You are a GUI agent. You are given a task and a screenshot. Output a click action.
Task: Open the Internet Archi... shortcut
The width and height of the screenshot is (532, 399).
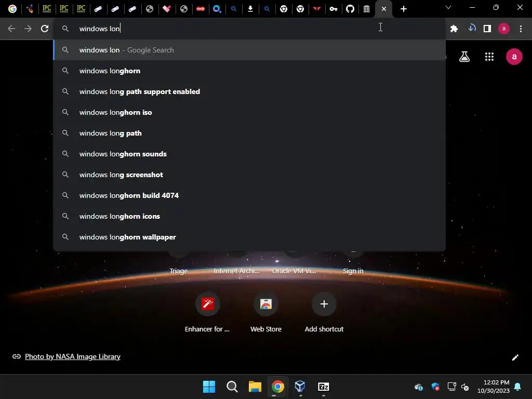click(236, 271)
